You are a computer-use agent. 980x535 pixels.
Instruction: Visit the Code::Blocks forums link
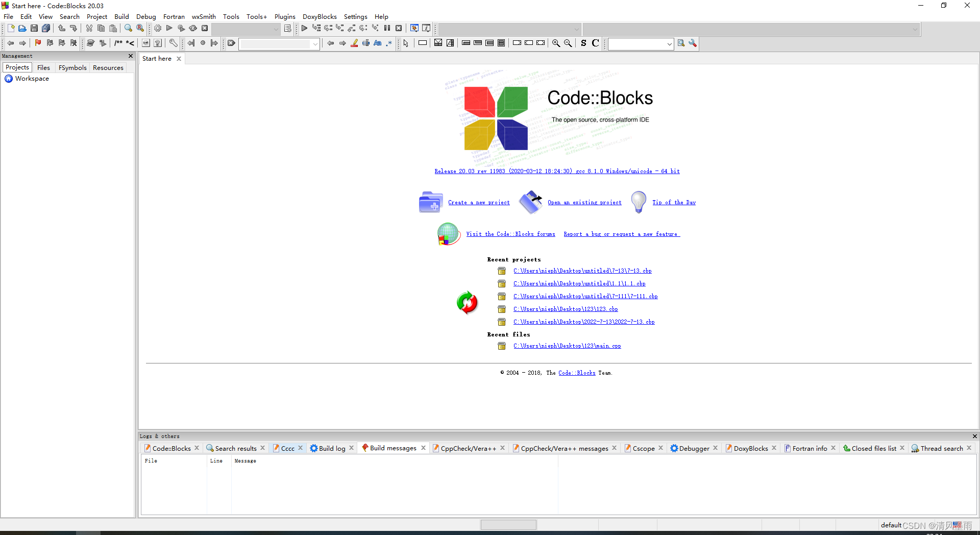pos(510,234)
